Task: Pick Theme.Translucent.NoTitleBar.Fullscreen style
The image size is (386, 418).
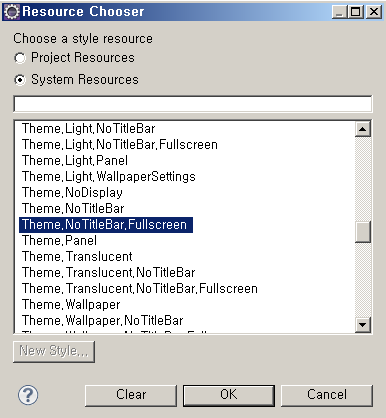Action: point(140,289)
